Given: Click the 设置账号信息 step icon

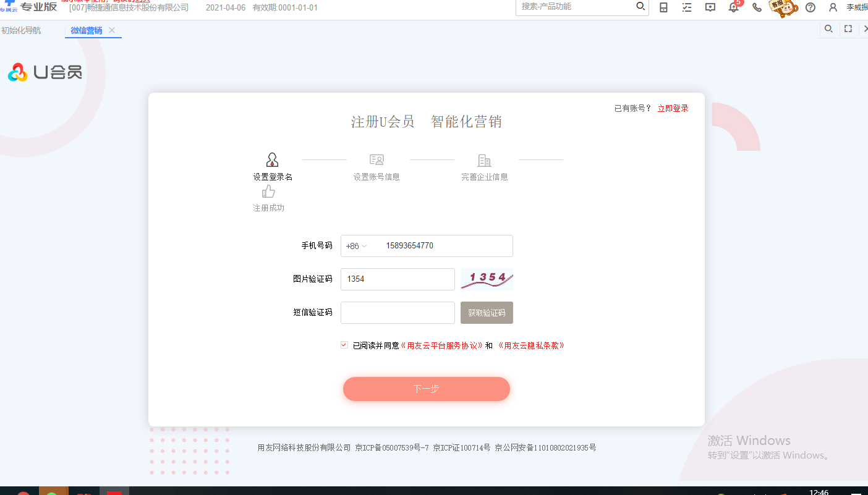Looking at the screenshot, I should tap(377, 160).
